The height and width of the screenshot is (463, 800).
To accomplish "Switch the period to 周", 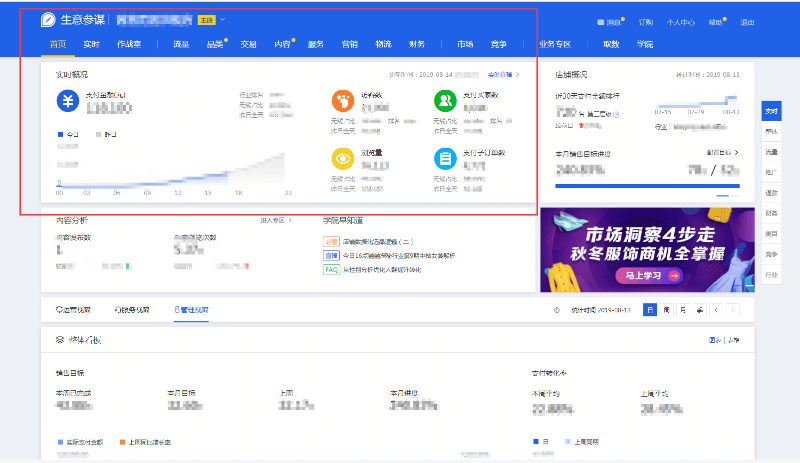I will pyautogui.click(x=667, y=310).
